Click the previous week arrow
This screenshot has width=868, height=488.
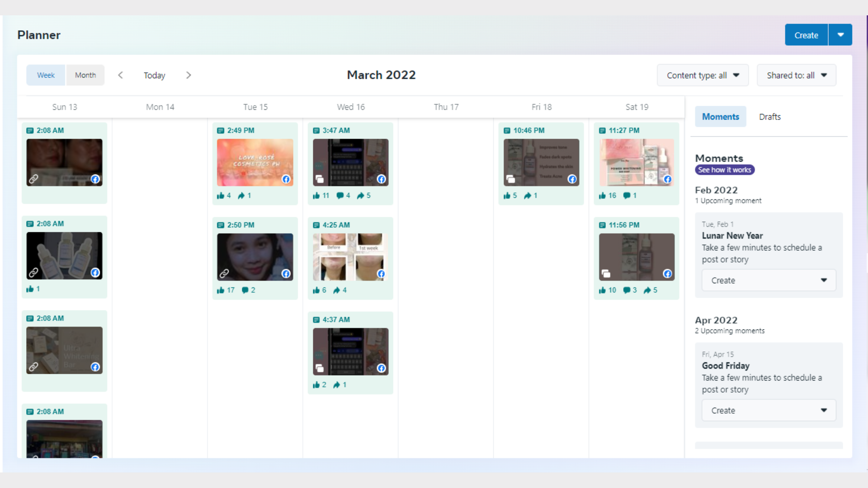click(x=120, y=75)
